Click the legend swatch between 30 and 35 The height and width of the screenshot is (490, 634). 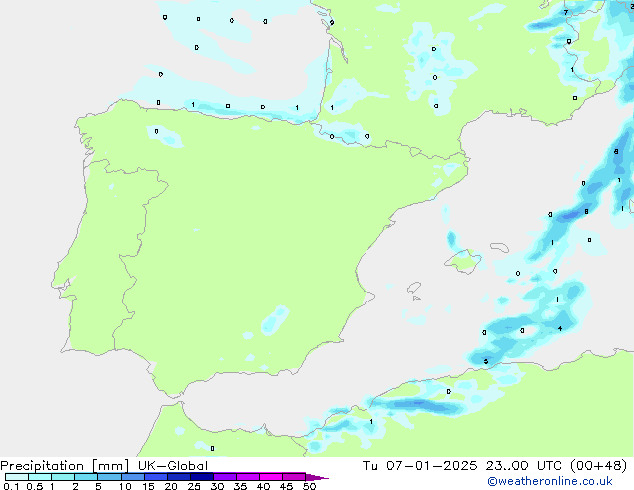click(225, 477)
